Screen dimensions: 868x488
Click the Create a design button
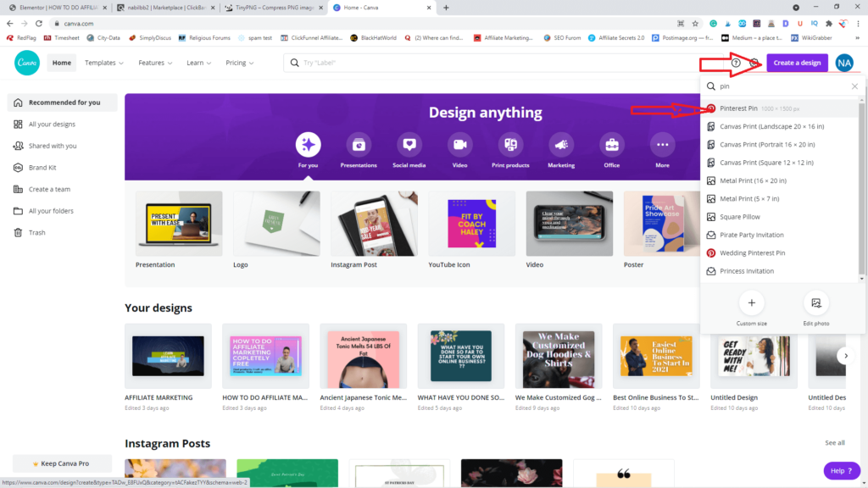pos(797,63)
